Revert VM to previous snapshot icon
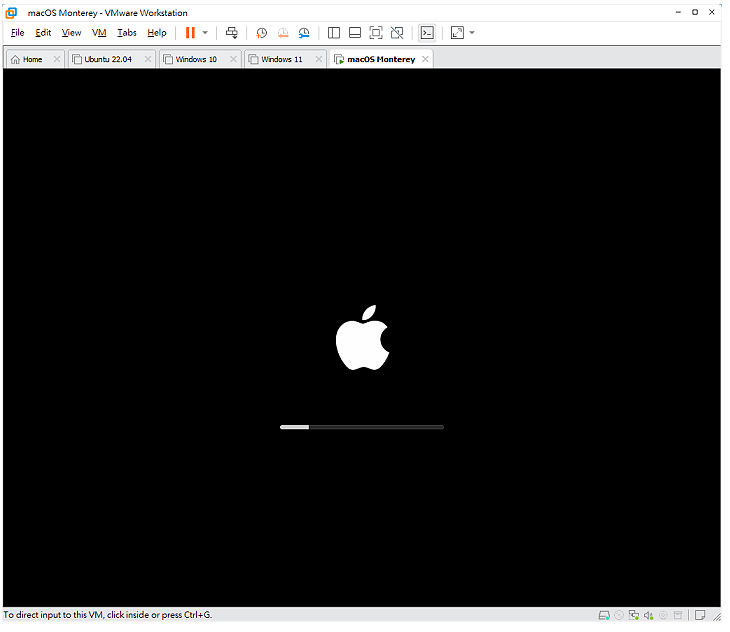 [285, 33]
